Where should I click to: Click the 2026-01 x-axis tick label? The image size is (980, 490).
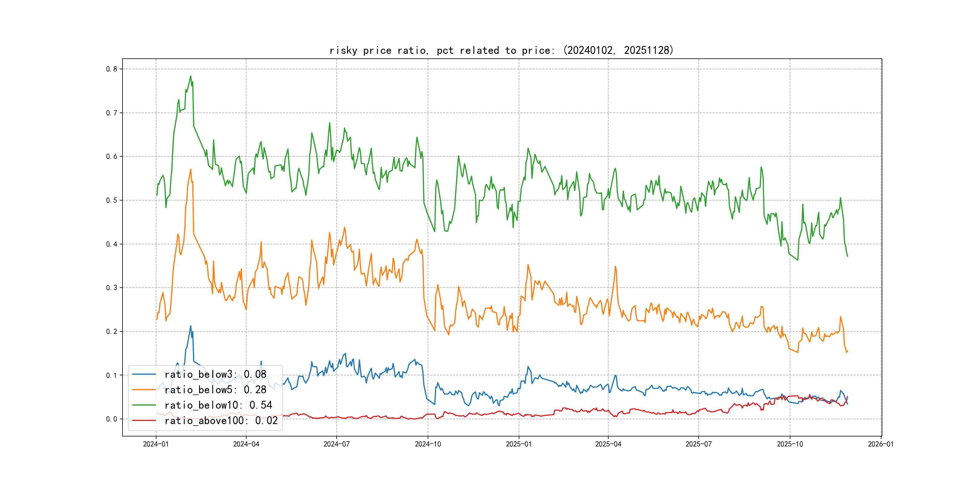click(x=881, y=444)
